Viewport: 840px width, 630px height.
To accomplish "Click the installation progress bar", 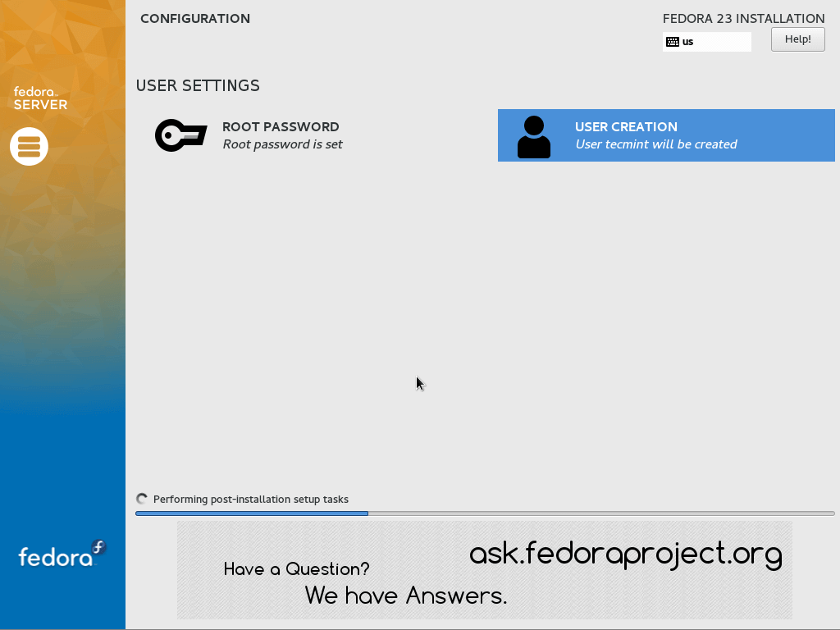I will (485, 514).
